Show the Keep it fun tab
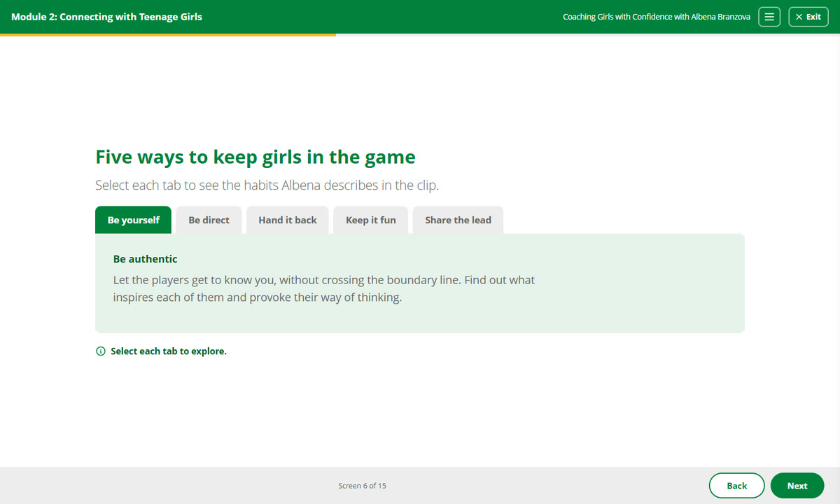This screenshot has height=504, width=840. [x=371, y=220]
